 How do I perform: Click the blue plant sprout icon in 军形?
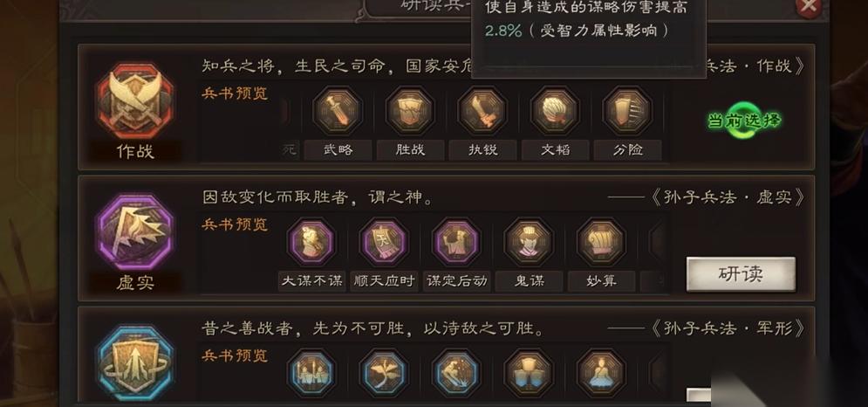384,373
